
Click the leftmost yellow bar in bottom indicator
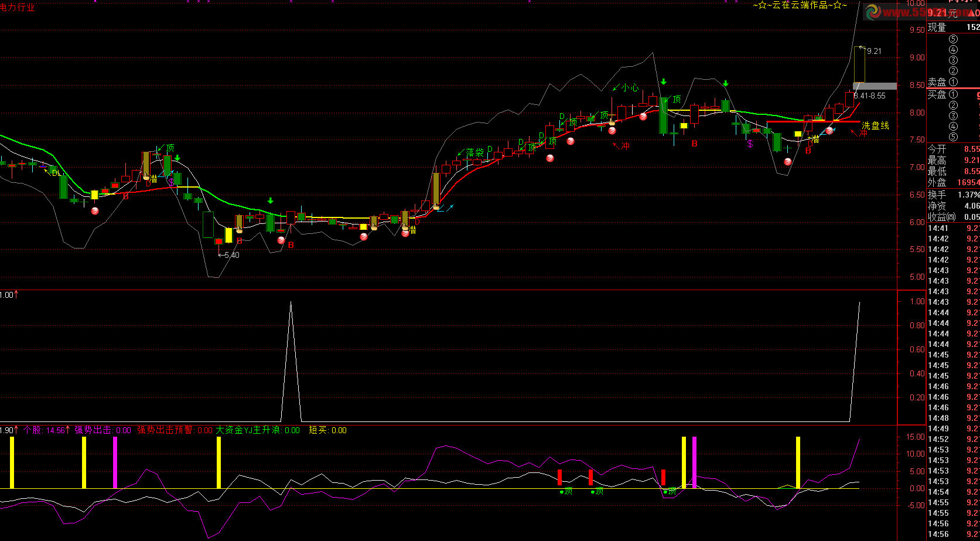pyautogui.click(x=12, y=462)
